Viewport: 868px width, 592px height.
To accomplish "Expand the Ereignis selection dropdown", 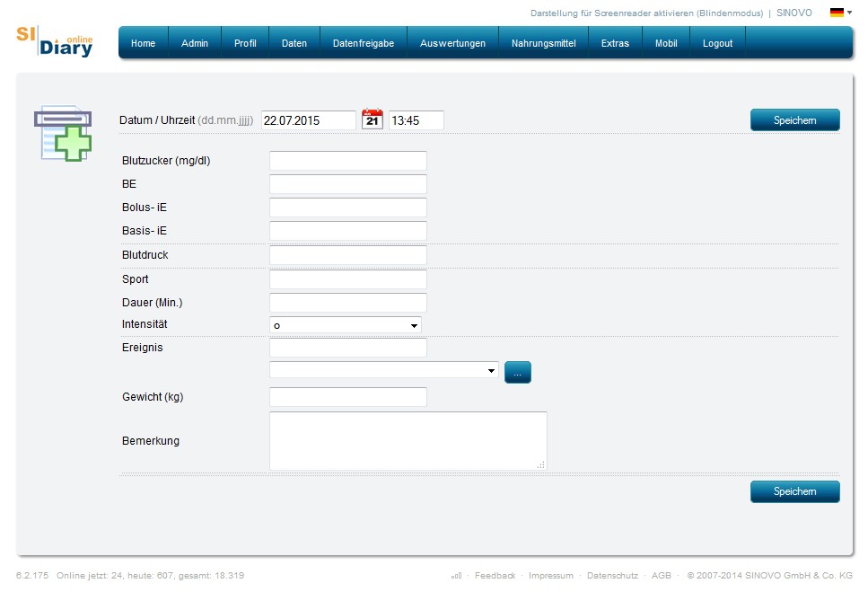I will (x=384, y=370).
